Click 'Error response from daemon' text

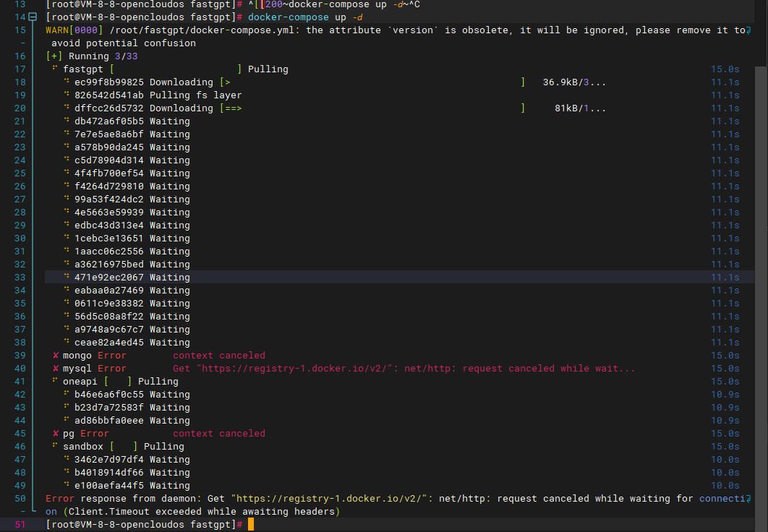(x=121, y=498)
